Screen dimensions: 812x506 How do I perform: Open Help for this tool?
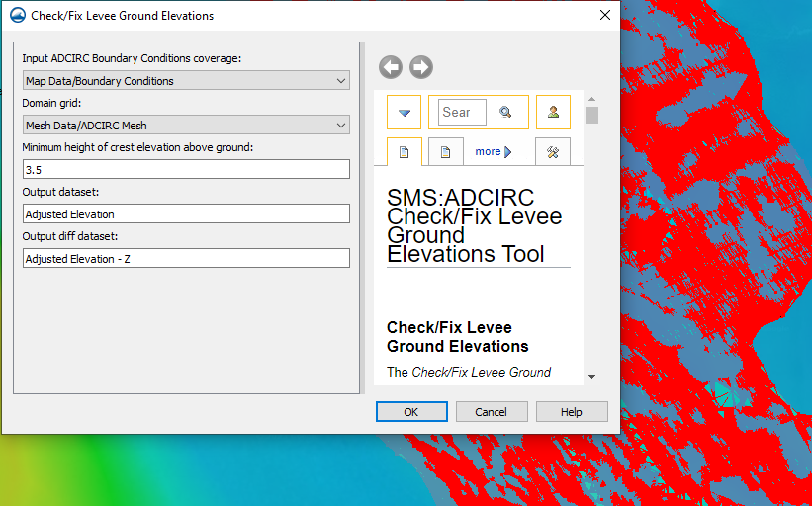point(572,412)
